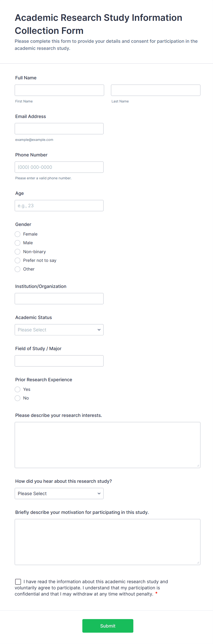
Task: Choose Non-binary gender radio button
Action: pos(17,252)
